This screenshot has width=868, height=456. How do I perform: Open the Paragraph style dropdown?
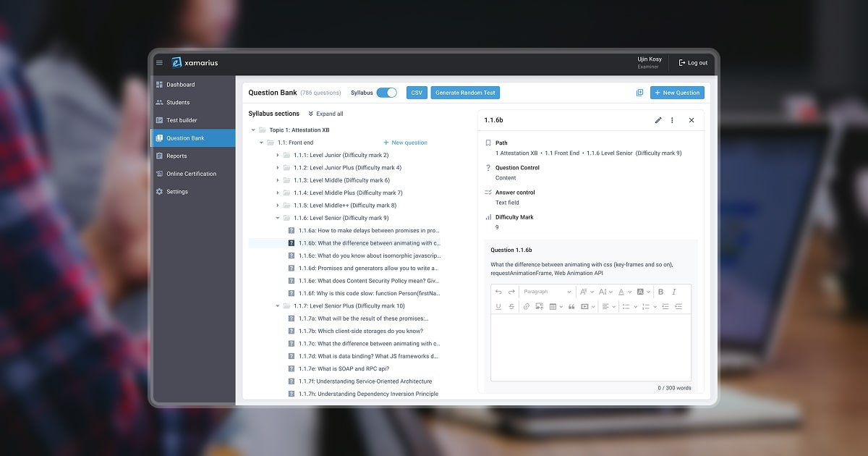pyautogui.click(x=546, y=292)
